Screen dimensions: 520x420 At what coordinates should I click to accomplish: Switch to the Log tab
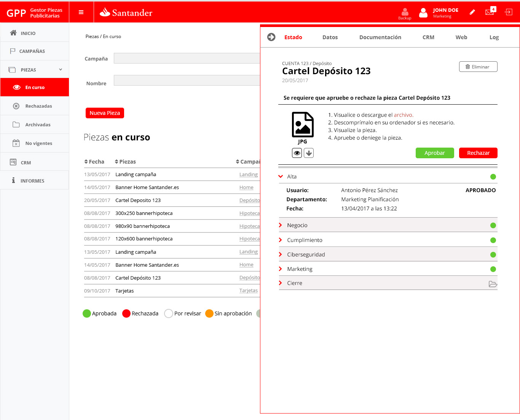tap(494, 37)
